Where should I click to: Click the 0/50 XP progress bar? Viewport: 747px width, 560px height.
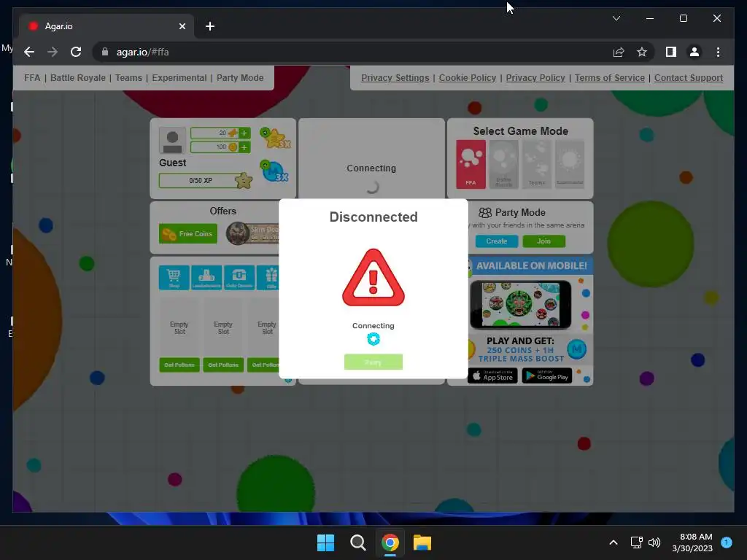pos(201,181)
